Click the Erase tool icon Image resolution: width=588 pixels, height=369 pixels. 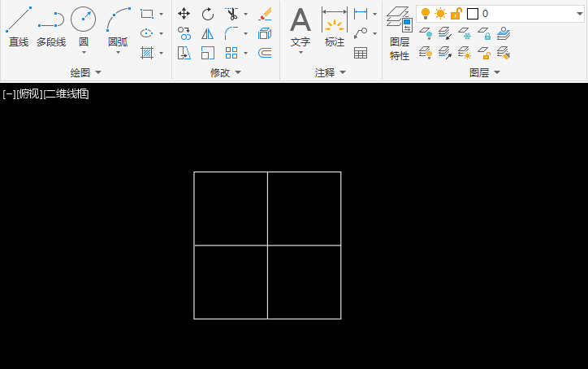[x=265, y=14]
